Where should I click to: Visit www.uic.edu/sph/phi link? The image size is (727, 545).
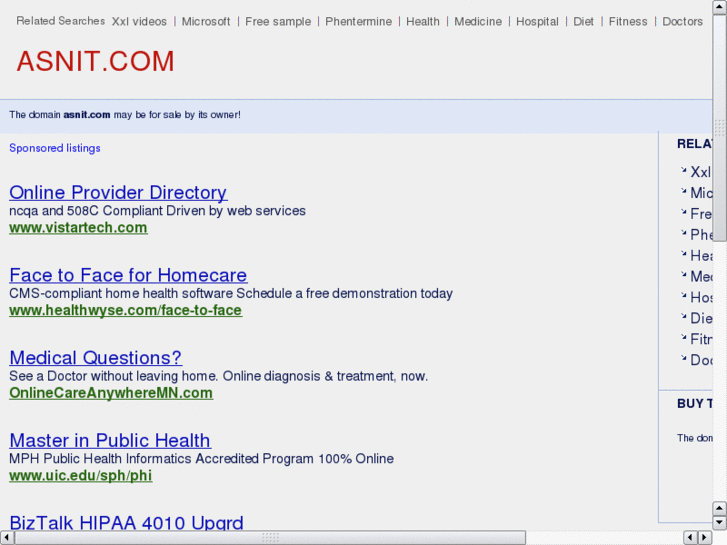pos(81,475)
